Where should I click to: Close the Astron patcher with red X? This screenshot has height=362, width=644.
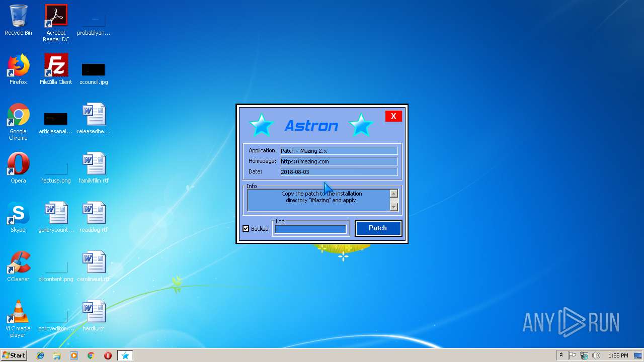pyautogui.click(x=393, y=116)
